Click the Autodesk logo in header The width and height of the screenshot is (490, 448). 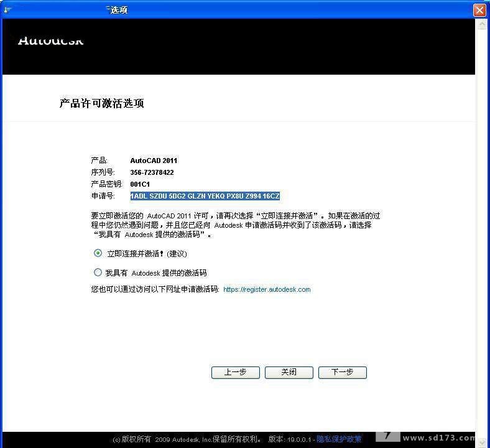coord(50,41)
